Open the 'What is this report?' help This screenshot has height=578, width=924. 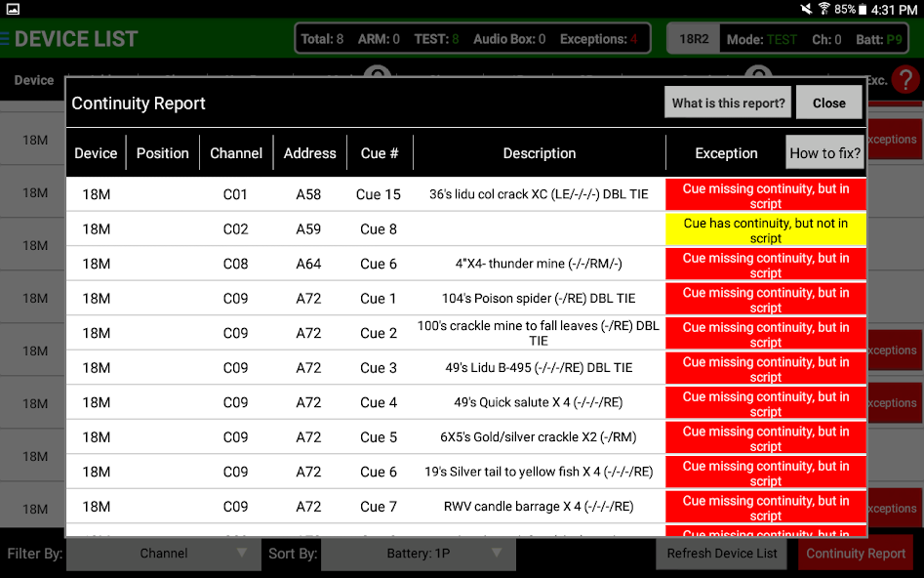pos(728,103)
